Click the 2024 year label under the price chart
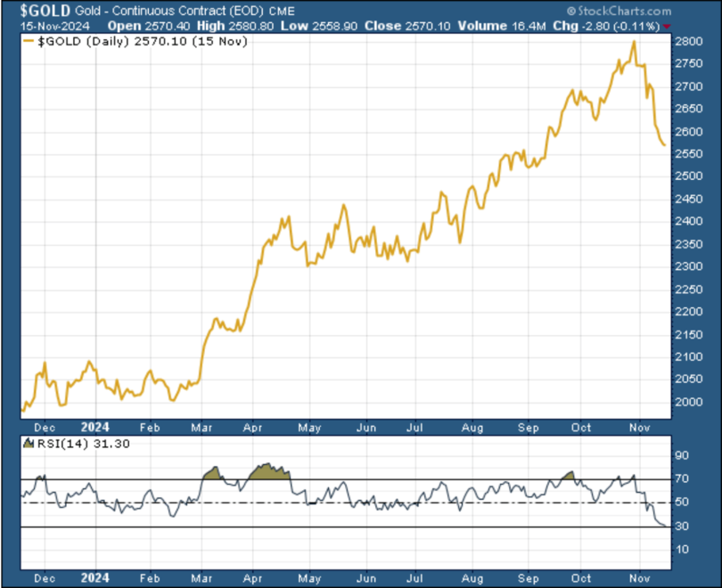This screenshot has height=588, width=722. pos(95,427)
